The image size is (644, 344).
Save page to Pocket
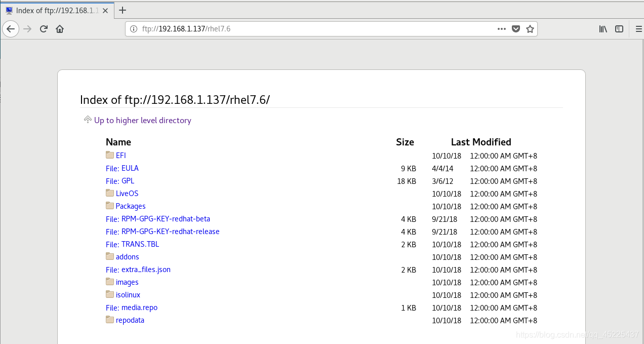(x=516, y=29)
